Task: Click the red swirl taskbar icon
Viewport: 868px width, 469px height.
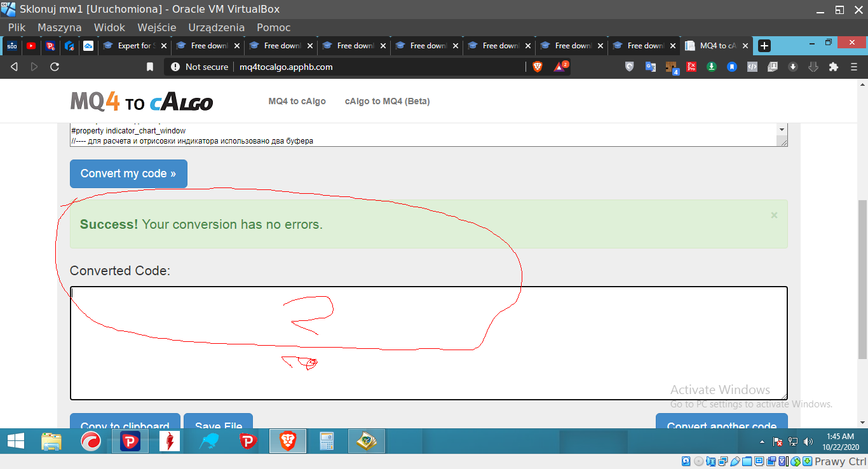Action: coord(91,441)
